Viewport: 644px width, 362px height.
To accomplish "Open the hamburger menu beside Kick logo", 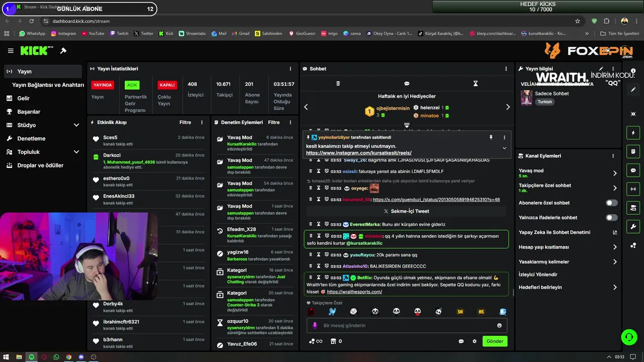I will (11, 51).
